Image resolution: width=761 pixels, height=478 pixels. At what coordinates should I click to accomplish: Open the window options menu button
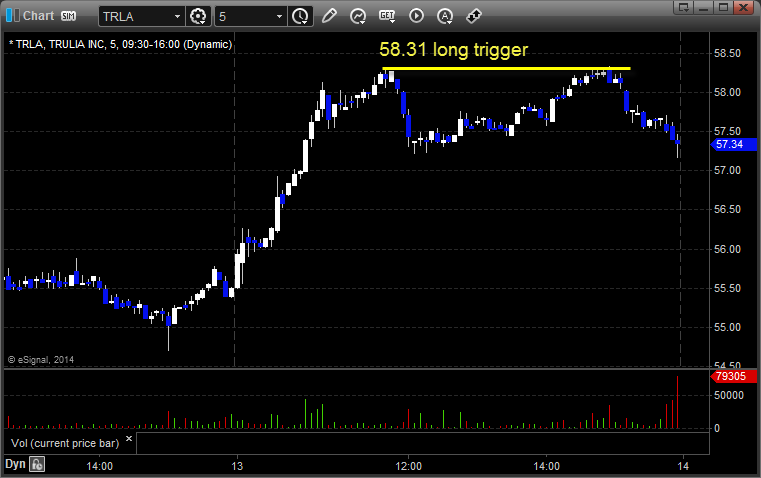[x=684, y=7]
